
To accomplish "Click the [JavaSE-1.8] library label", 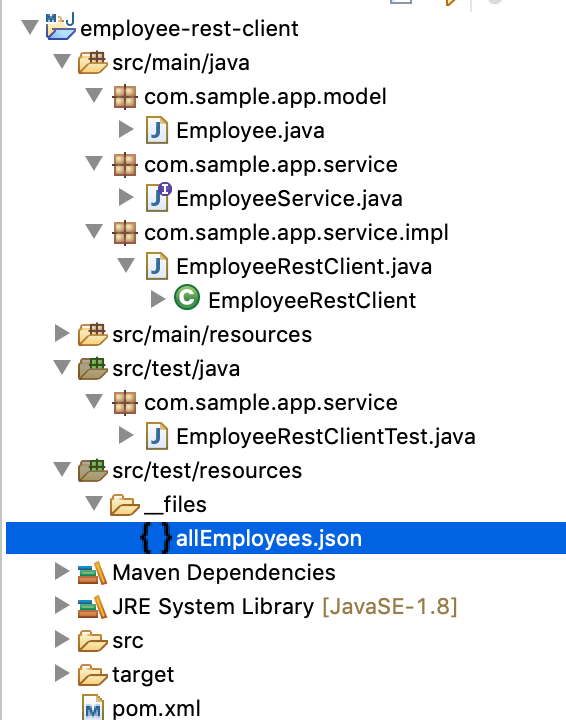I will point(390,607).
